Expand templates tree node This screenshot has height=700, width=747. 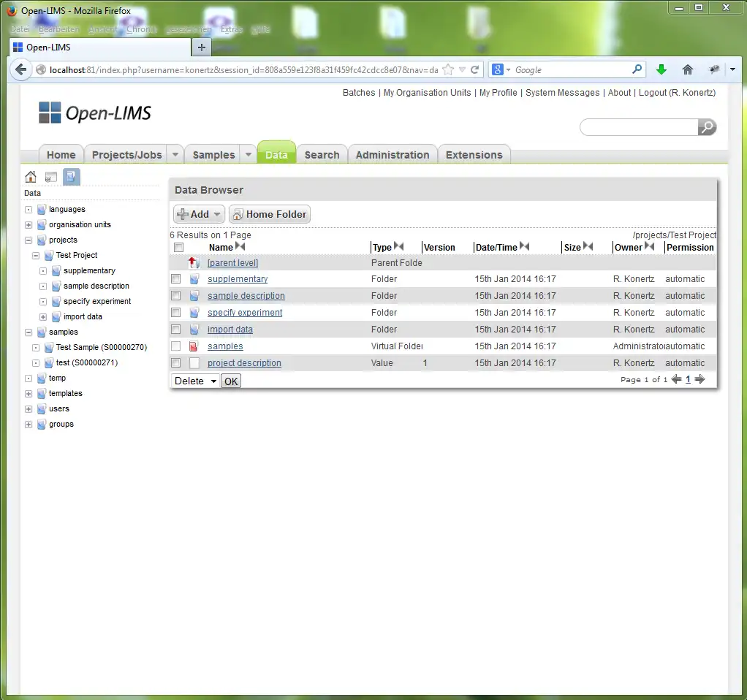pyautogui.click(x=29, y=394)
